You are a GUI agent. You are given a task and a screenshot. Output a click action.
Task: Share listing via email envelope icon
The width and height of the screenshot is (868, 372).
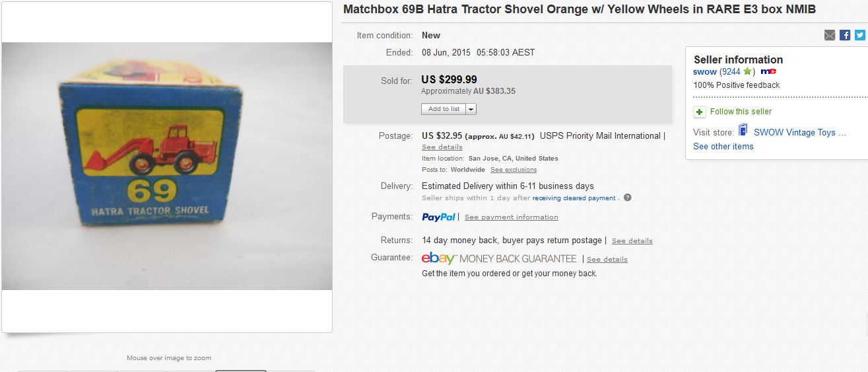pos(830,36)
